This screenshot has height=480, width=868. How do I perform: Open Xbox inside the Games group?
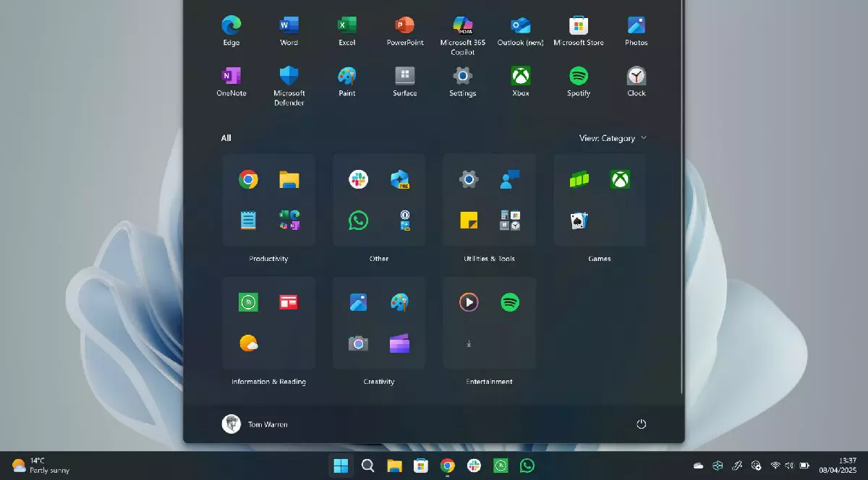[x=621, y=179]
